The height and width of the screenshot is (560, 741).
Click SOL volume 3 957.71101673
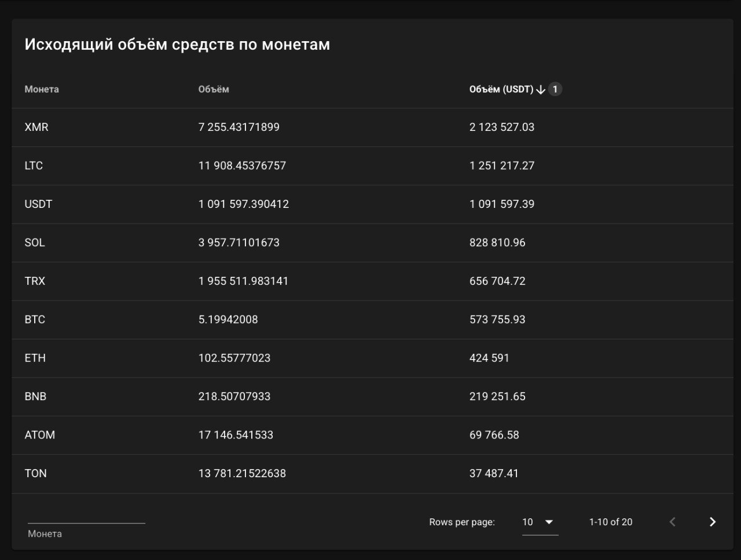pyautogui.click(x=239, y=243)
